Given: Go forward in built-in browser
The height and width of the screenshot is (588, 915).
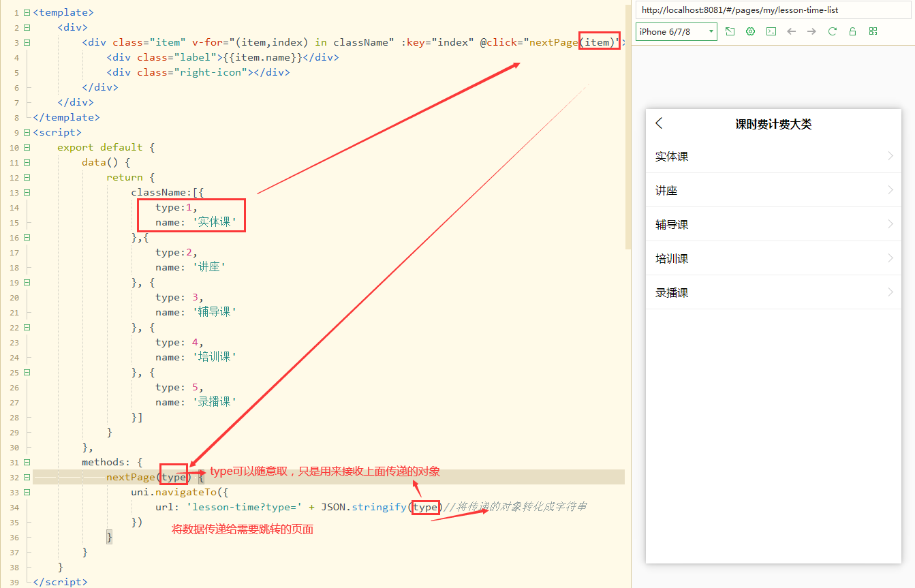Looking at the screenshot, I should pyautogui.click(x=811, y=31).
